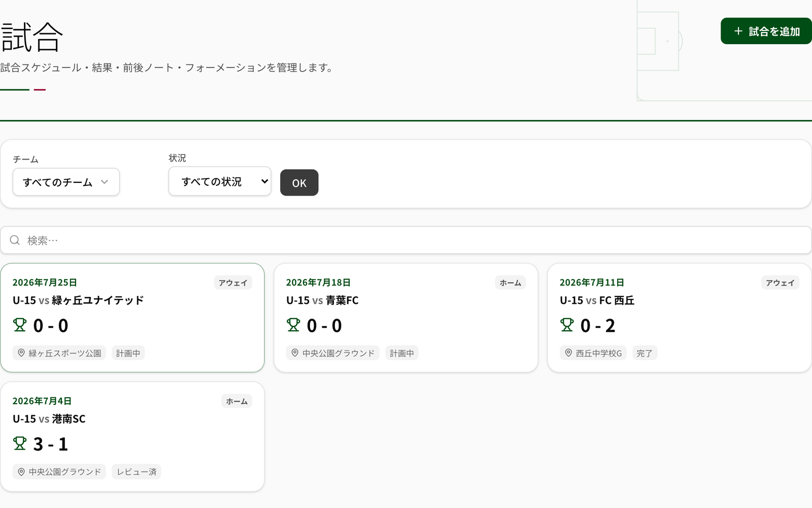Click 緑ヶ丘スポーツ公園 venue tag
The height and width of the screenshot is (508, 812).
coord(59,353)
